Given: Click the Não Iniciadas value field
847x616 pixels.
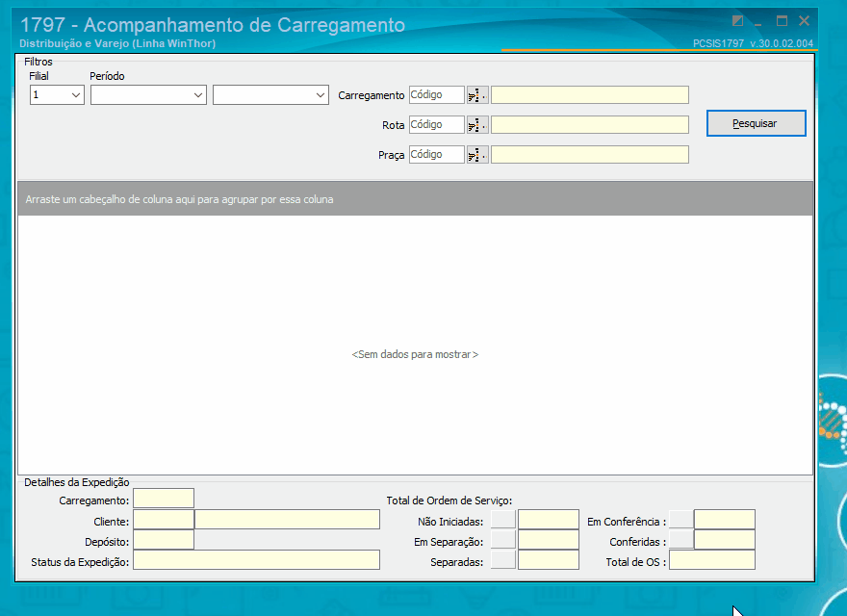Looking at the screenshot, I should click(x=549, y=520).
